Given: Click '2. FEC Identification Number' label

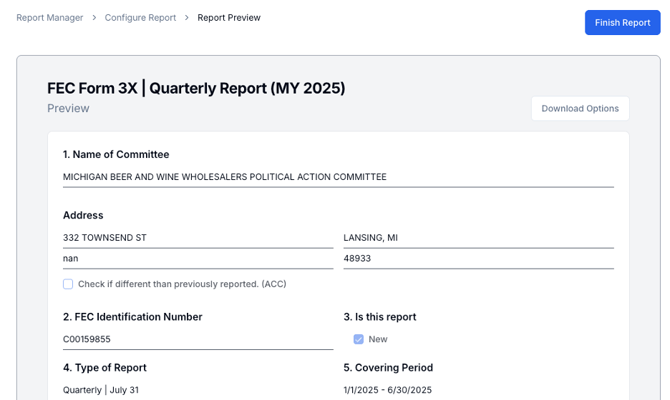Looking at the screenshot, I should point(132,317).
